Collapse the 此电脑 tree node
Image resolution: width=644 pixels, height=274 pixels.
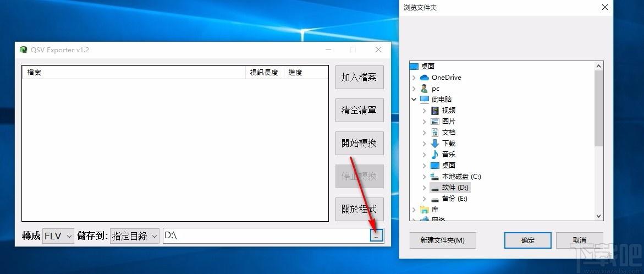pyautogui.click(x=414, y=100)
